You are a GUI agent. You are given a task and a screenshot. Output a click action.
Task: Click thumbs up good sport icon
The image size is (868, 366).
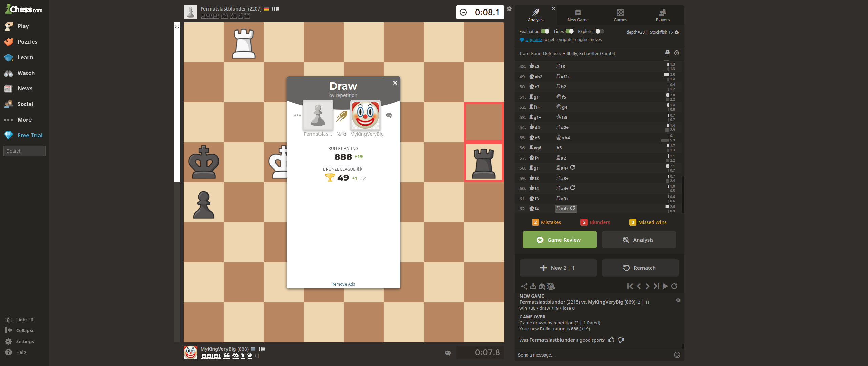click(611, 340)
